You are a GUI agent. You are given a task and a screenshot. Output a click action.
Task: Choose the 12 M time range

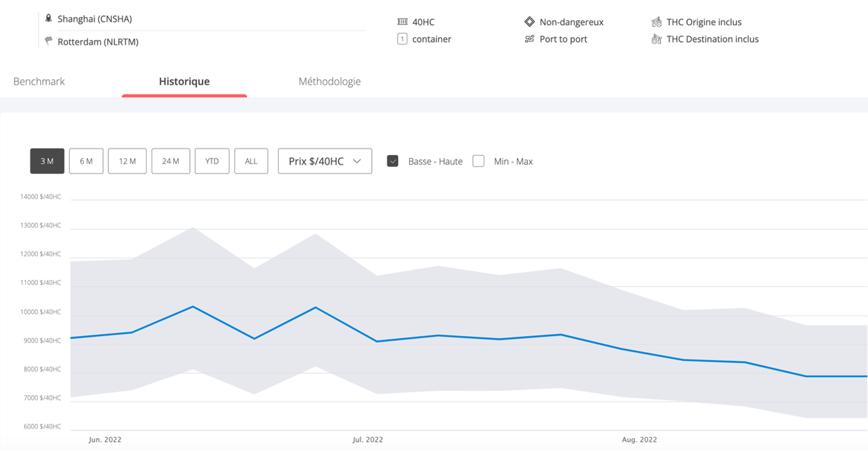point(127,161)
